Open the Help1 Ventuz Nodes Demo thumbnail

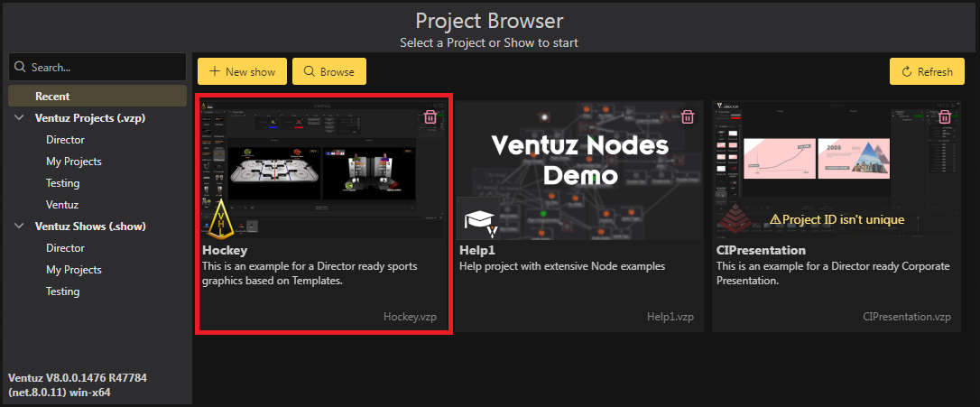click(579, 169)
